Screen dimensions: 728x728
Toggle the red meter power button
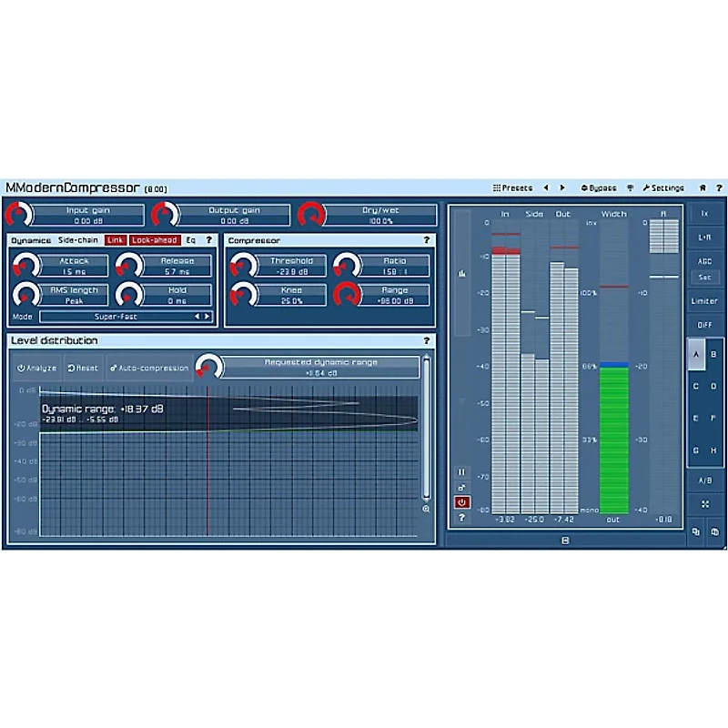(x=462, y=501)
